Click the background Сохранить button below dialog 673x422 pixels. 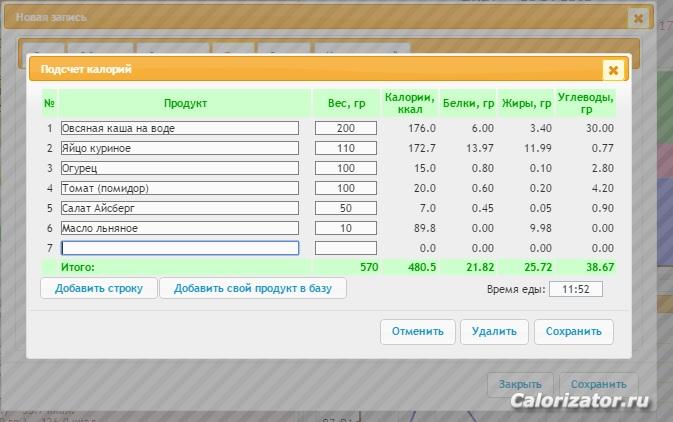pyautogui.click(x=599, y=385)
